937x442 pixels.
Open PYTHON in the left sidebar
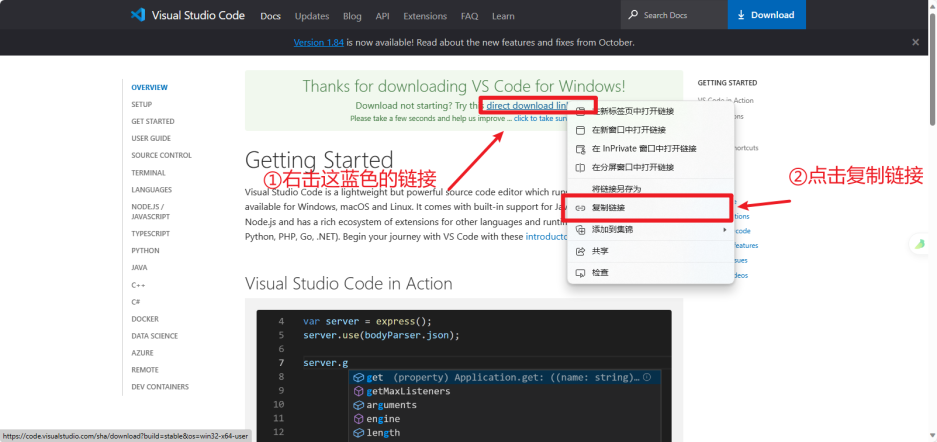145,251
